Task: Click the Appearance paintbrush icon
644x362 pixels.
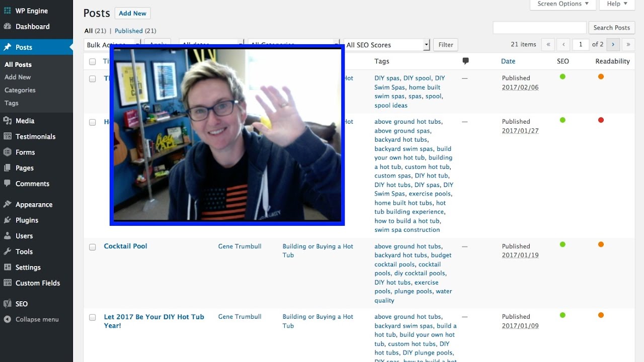Action: tap(8, 204)
